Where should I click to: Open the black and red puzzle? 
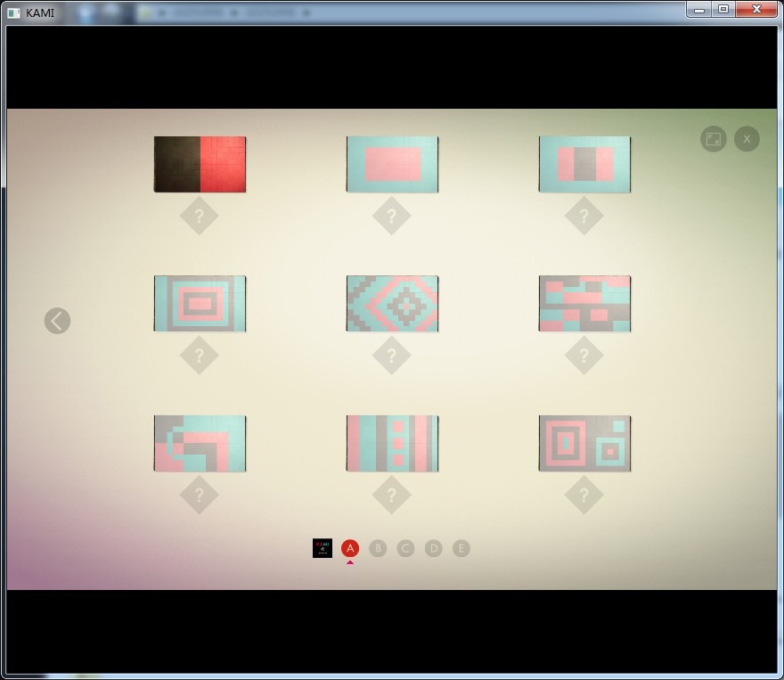[200, 164]
